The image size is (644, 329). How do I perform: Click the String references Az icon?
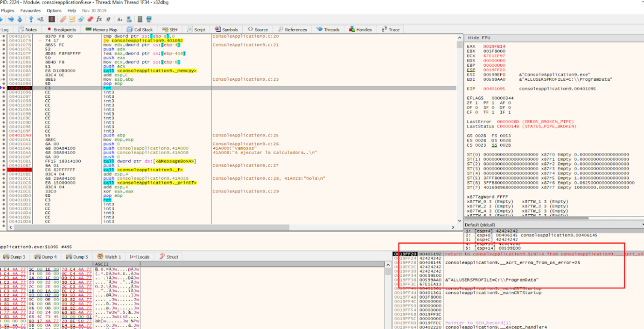point(119,19)
